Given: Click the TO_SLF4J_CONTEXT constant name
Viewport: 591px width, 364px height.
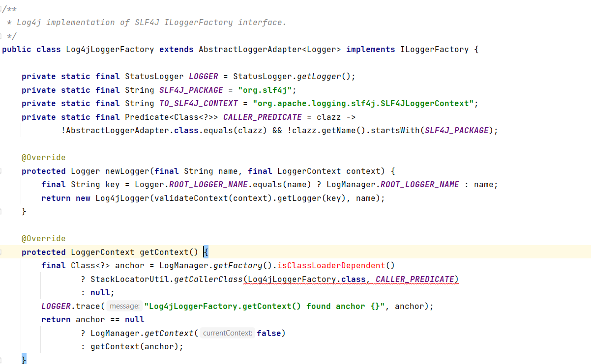Looking at the screenshot, I should [x=199, y=104].
